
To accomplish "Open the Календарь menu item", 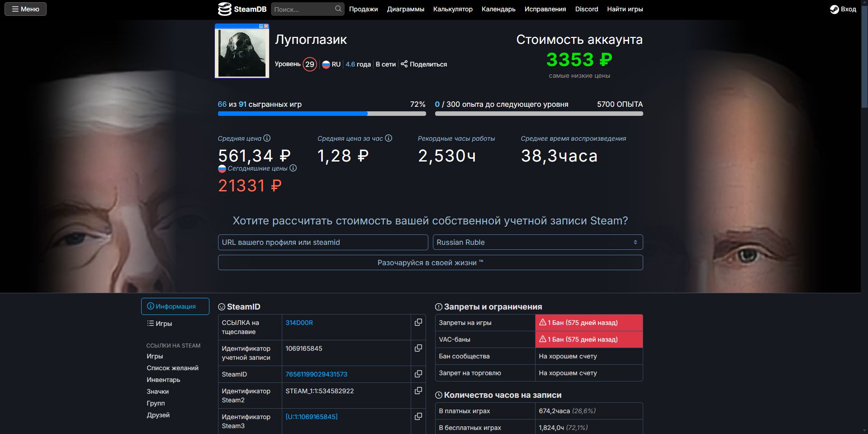I will coord(498,9).
